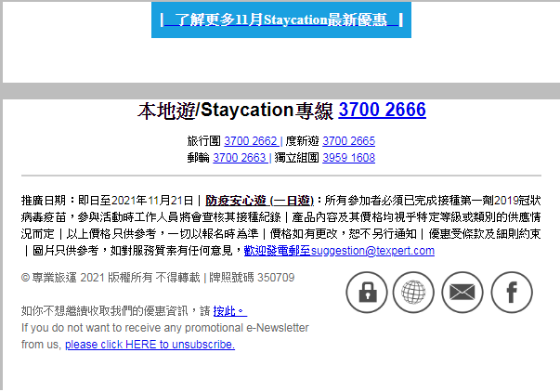Click 獨立組團 number 3959 1608
The image size is (560, 392).
348,158
